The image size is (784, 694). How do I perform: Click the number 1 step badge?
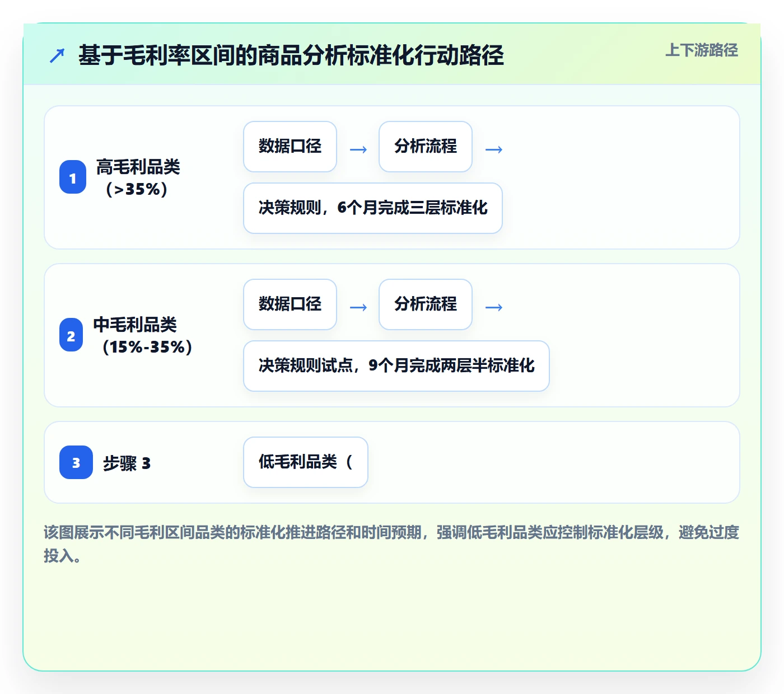pos(73,177)
